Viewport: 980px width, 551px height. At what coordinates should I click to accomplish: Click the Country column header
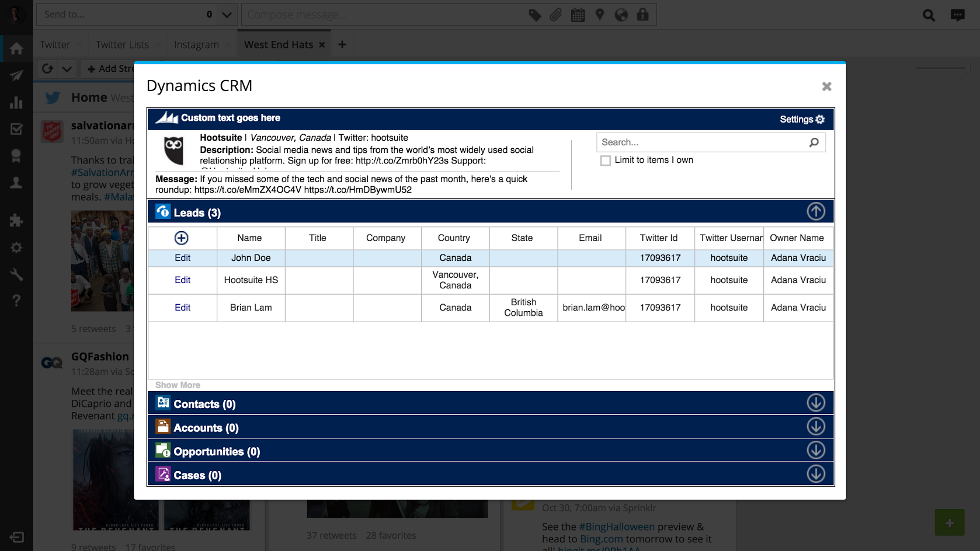[x=454, y=238]
